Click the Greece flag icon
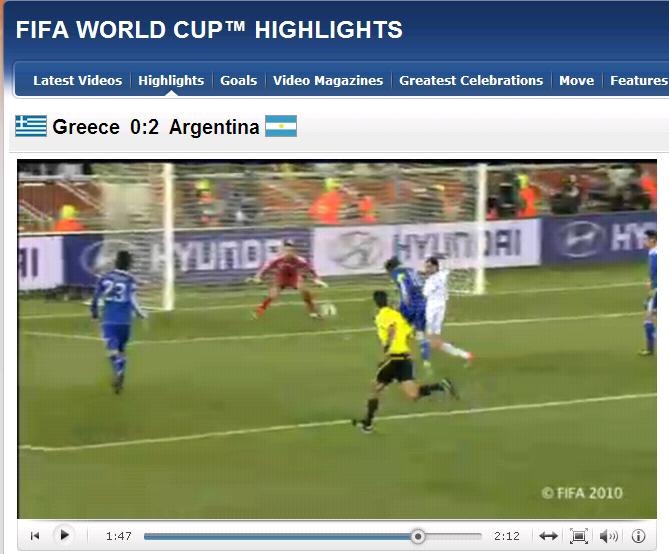This screenshot has width=669, height=554. pos(31,126)
